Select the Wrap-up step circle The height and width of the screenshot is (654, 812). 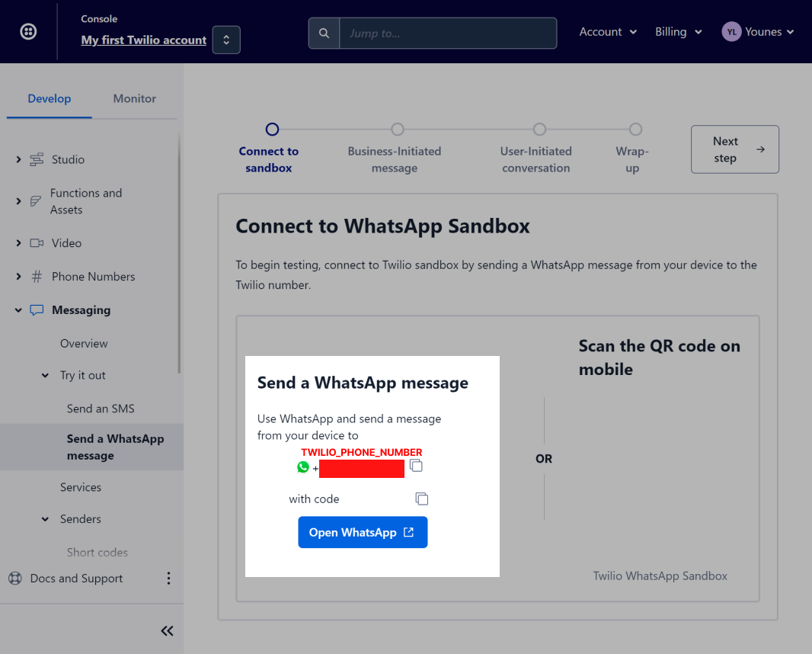pyautogui.click(x=635, y=129)
